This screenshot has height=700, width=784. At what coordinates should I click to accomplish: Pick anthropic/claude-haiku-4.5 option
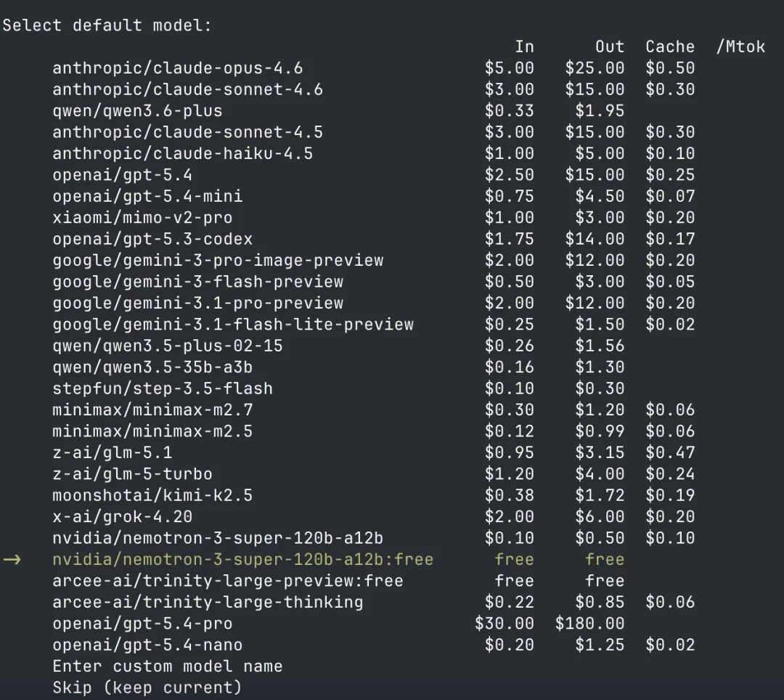coord(182,153)
